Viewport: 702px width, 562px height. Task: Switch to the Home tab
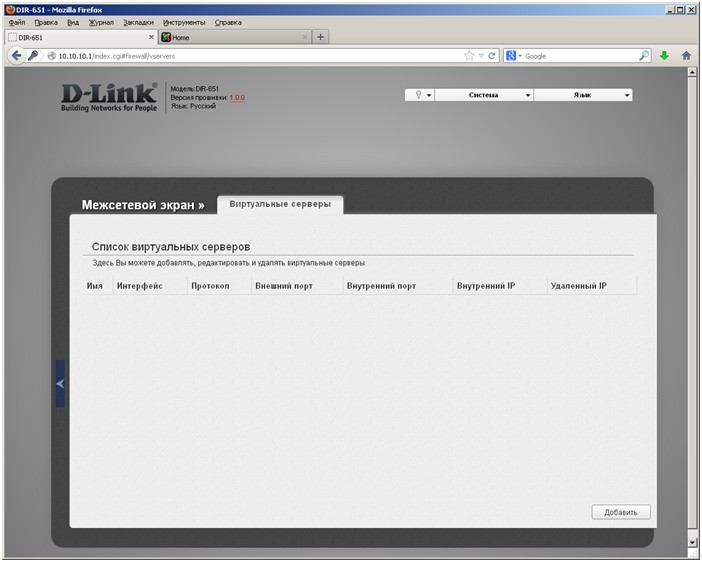[235, 37]
